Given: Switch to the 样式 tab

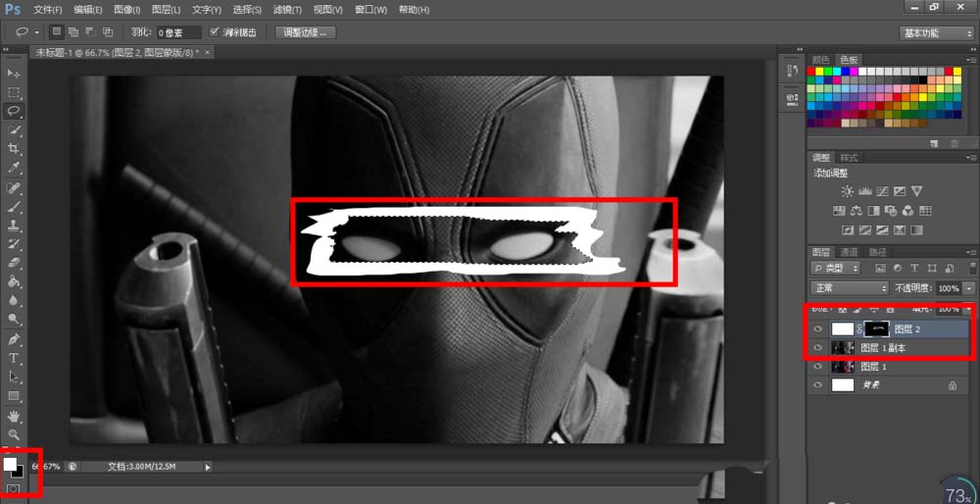Looking at the screenshot, I should tap(849, 158).
